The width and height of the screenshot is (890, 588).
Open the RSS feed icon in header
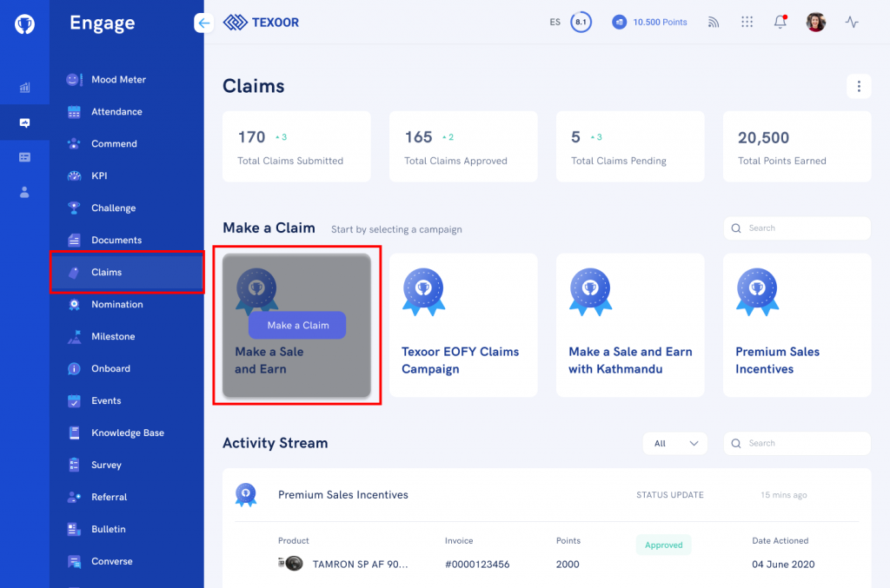point(714,22)
